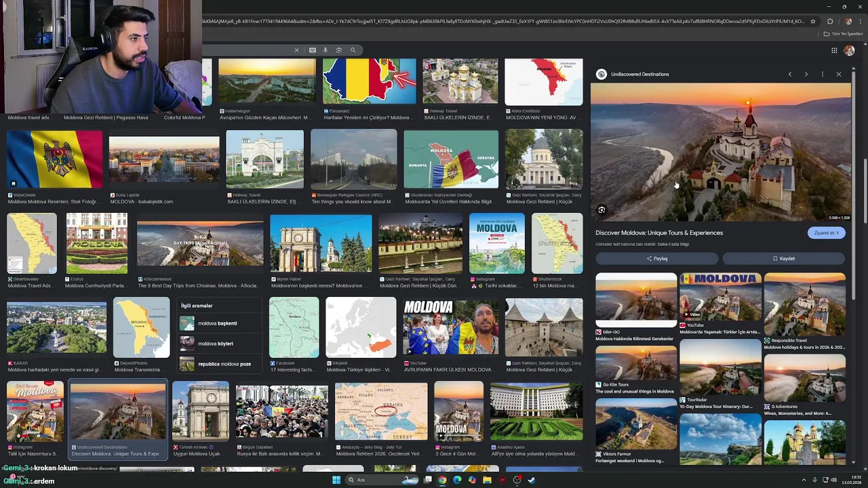Open the Undiscovered Destinations source link

639,74
